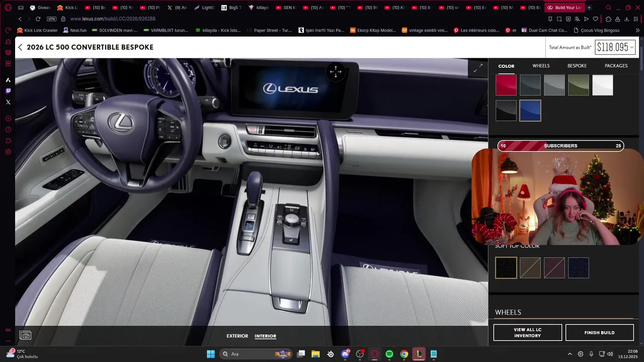This screenshot has height=362, width=644.
Task: Open the League of Legends taskbar icon
Action: coord(419,354)
